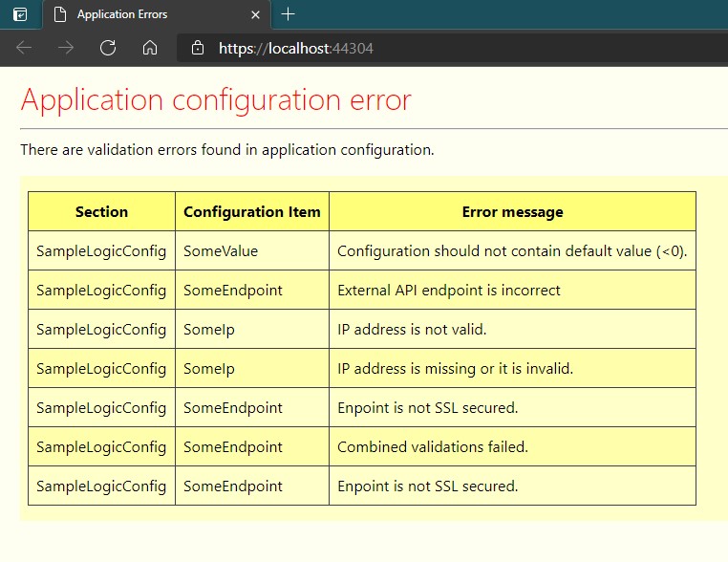Screen dimensions: 728x562
Task: Select SampleLogicConfig in External API endpoint row
Action: pyautogui.click(x=101, y=291)
